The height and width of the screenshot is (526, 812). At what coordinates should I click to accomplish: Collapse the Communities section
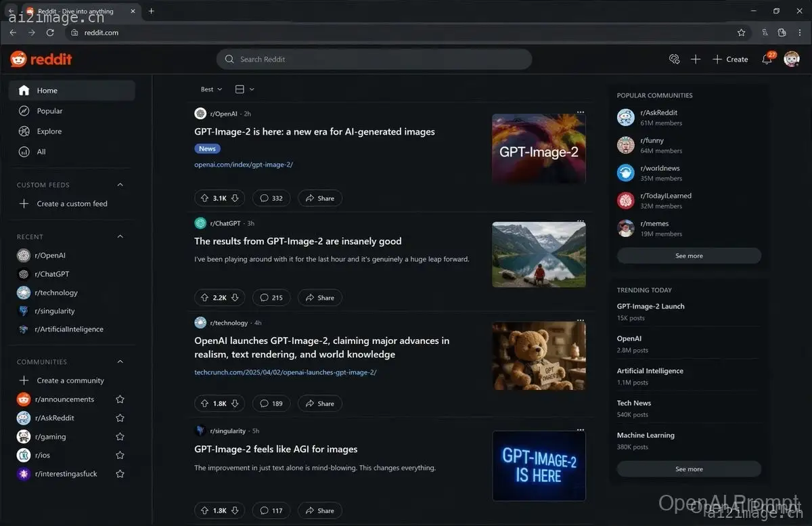tap(120, 361)
